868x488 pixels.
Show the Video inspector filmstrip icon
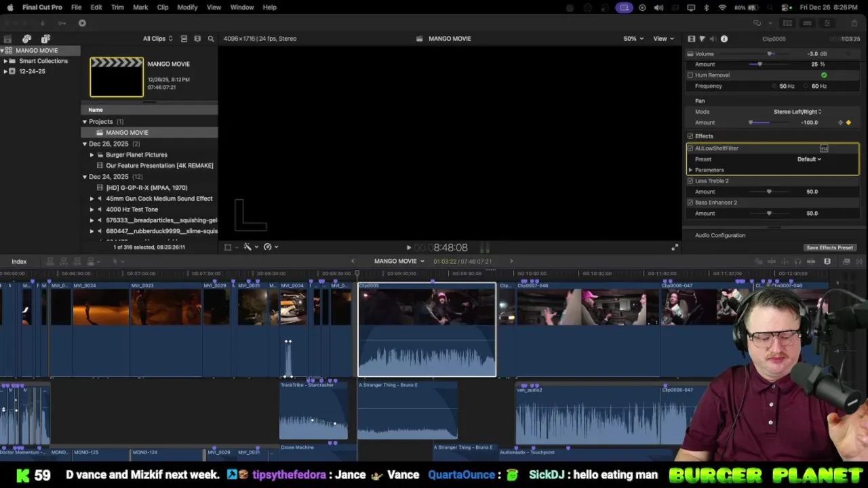[691, 39]
